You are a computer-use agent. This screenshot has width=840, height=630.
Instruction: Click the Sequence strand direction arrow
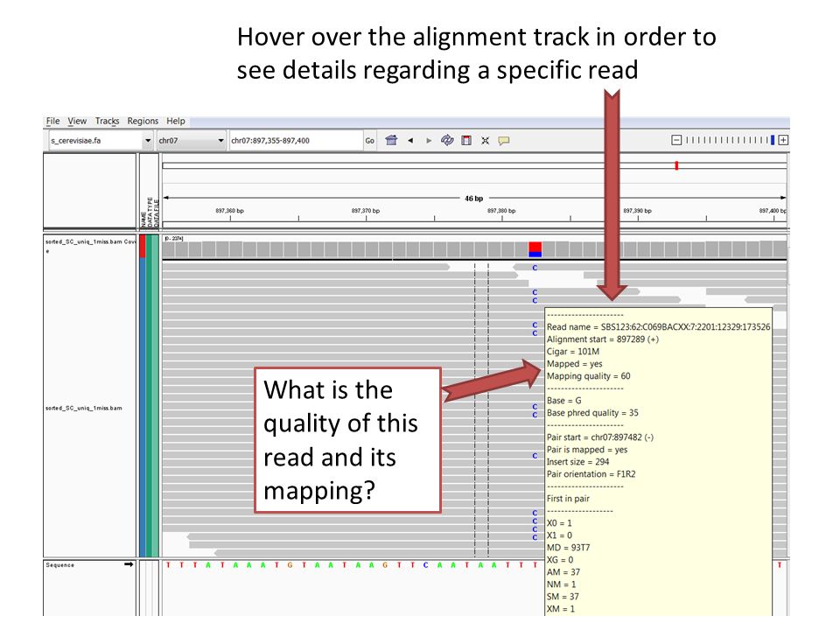129,564
